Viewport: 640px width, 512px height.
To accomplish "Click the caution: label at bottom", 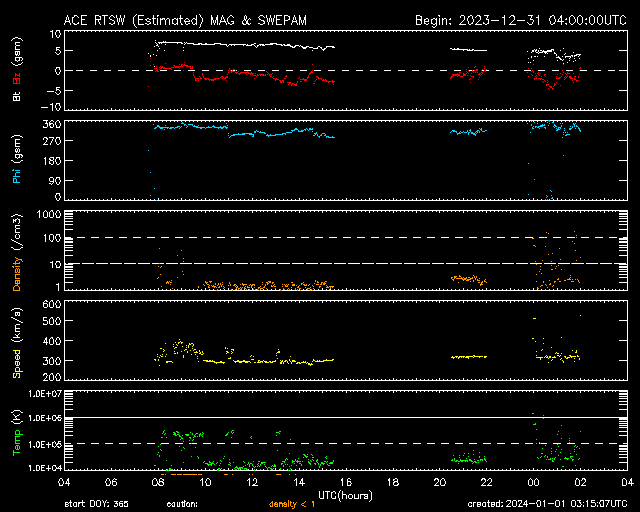I will 182,504.
